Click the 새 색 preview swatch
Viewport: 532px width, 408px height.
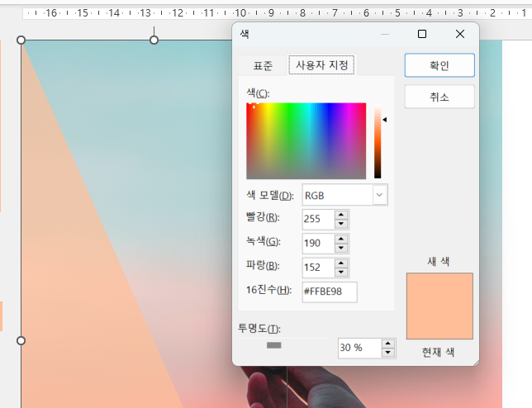(x=439, y=306)
